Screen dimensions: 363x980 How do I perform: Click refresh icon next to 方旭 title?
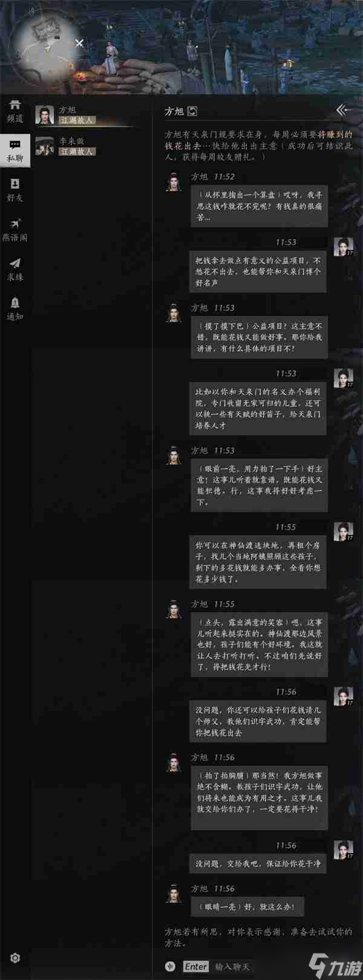193,111
